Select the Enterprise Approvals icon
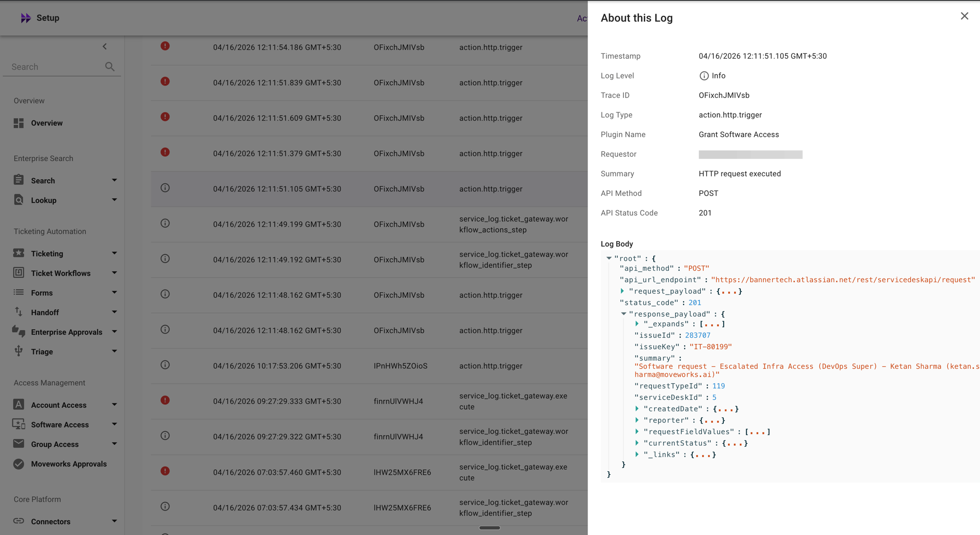980x535 pixels. (18, 332)
